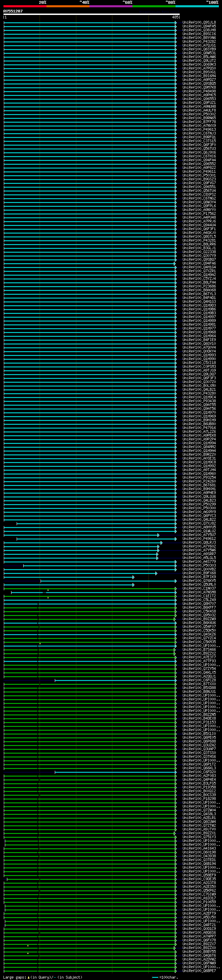Select the UniRef100_P49612 entry
Screen dimensions: 222x980
[199, 539]
